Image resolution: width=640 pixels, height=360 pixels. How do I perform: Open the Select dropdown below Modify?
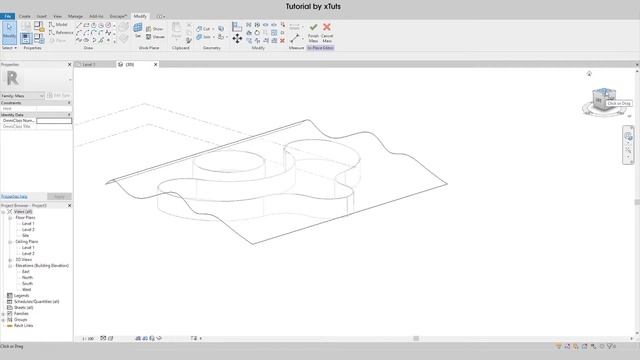[x=9, y=48]
